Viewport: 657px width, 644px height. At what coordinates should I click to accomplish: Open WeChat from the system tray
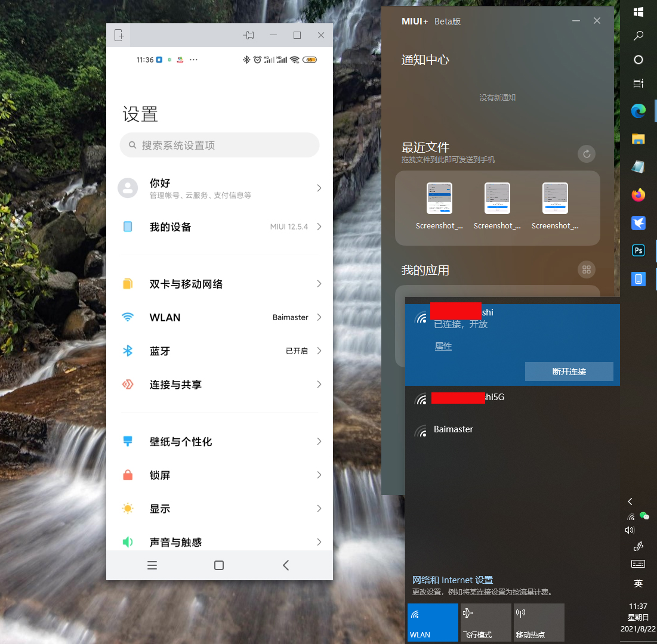point(645,515)
